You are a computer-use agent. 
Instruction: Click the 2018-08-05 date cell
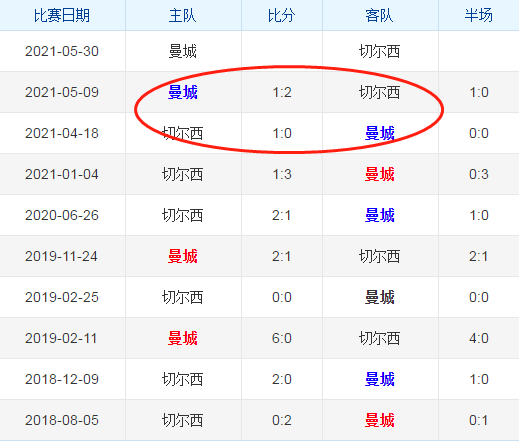[x=62, y=420]
